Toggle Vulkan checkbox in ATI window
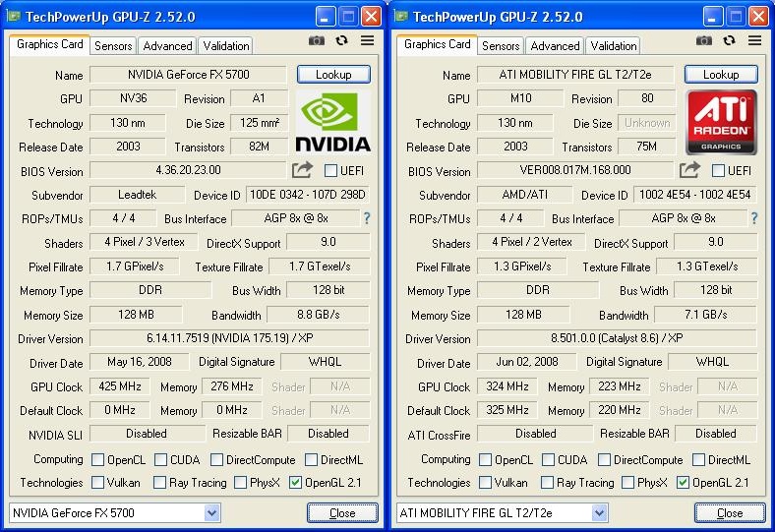 click(486, 482)
